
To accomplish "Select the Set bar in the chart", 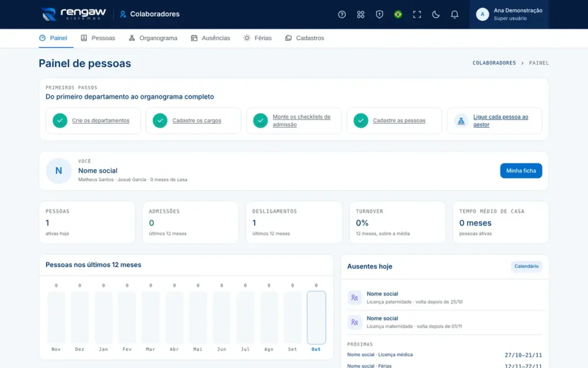I will click(292, 317).
